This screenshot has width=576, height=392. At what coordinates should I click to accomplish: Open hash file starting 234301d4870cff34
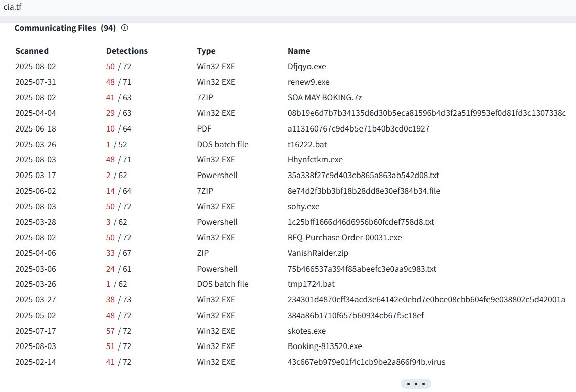pos(426,300)
